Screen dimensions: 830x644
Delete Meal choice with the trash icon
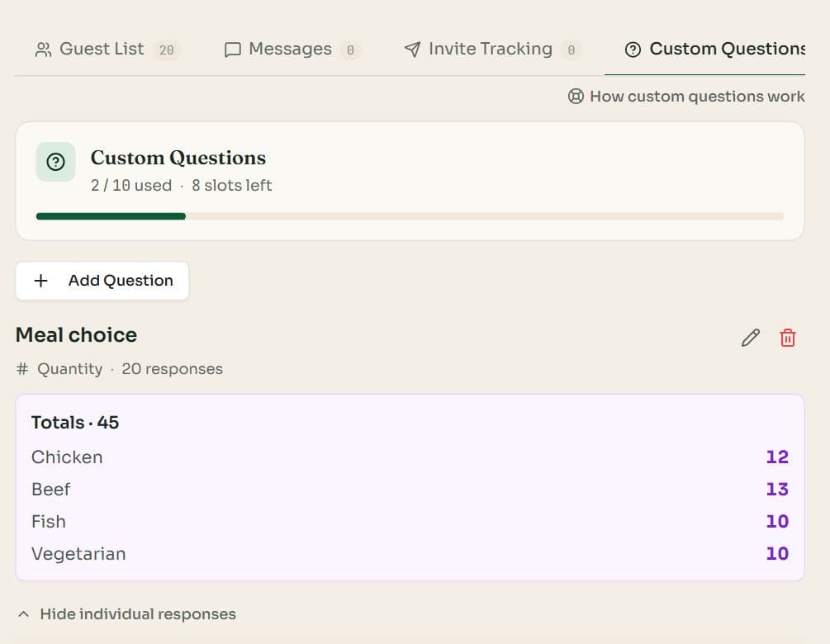click(787, 338)
